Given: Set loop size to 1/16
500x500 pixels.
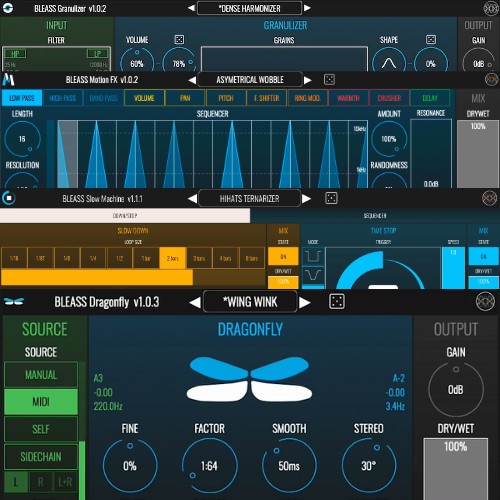Looking at the screenshot, I should click(x=14, y=258).
